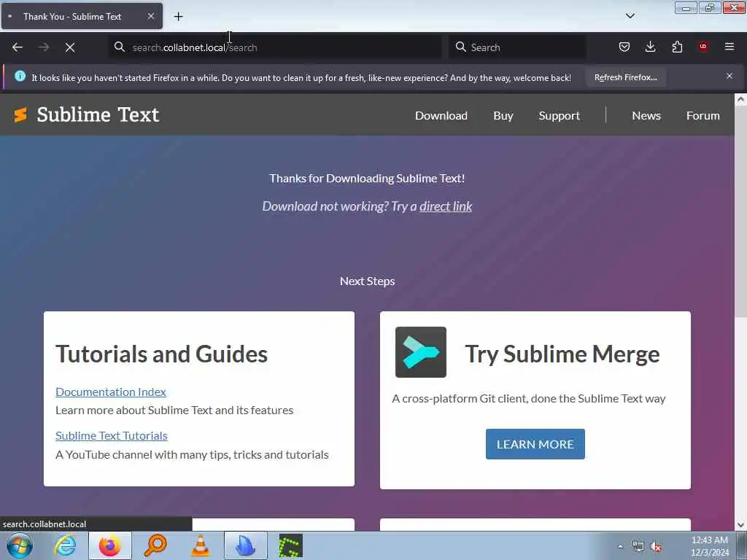This screenshot has height=560, width=747.
Task: Click the vertical scrollbar thumb
Action: pos(740,211)
